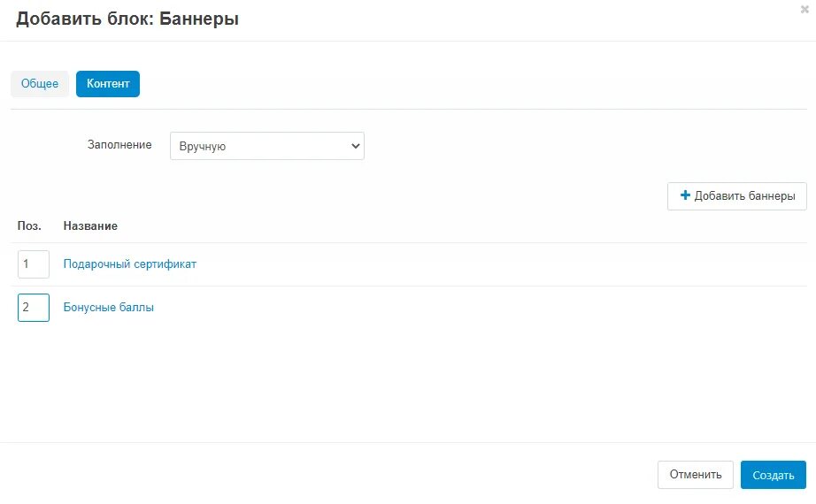Focus the position field containing 2
The image size is (816, 504).
tap(34, 308)
